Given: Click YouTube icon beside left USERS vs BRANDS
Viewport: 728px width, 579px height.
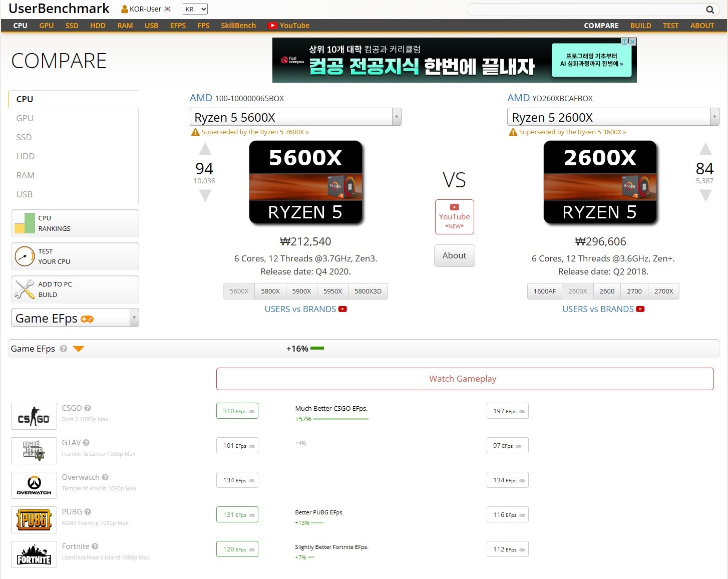Looking at the screenshot, I should (x=342, y=309).
